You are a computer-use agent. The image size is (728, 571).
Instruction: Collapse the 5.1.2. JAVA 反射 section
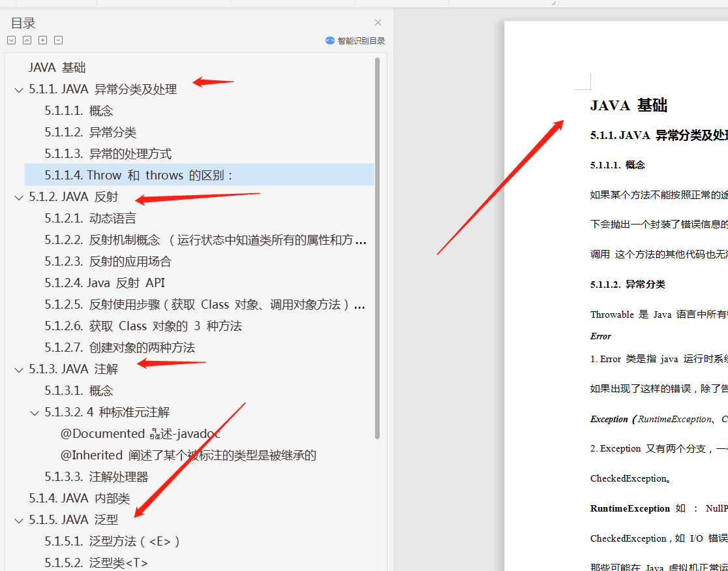19,198
